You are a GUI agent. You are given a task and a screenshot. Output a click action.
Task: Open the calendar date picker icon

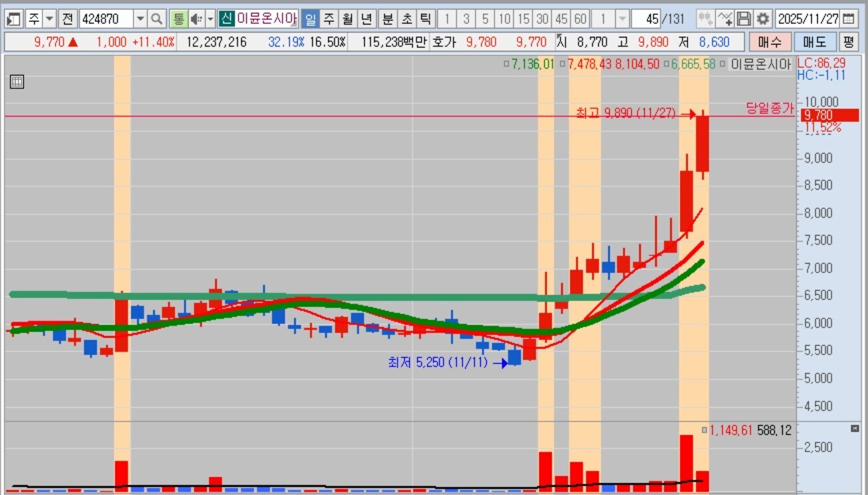(848, 19)
